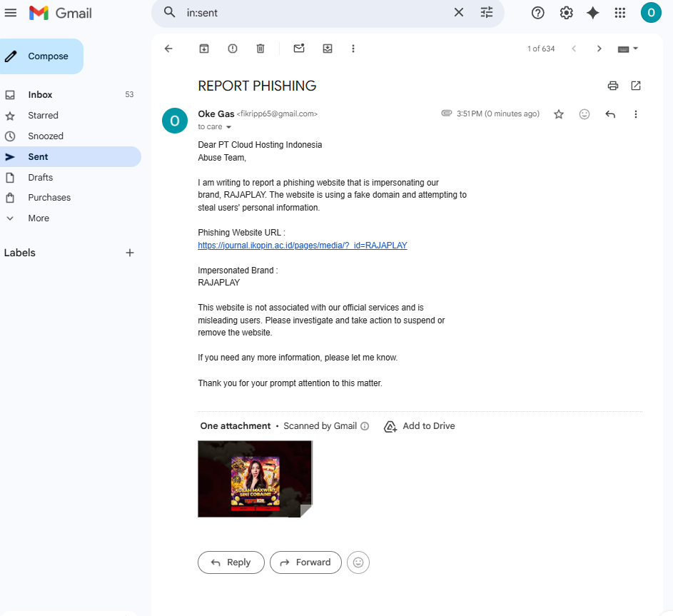Open the main menu hamburger icon

(x=10, y=13)
